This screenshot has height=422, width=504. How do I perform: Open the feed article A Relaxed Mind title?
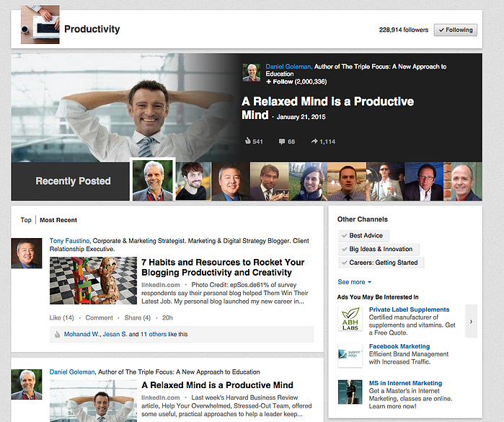[217, 385]
